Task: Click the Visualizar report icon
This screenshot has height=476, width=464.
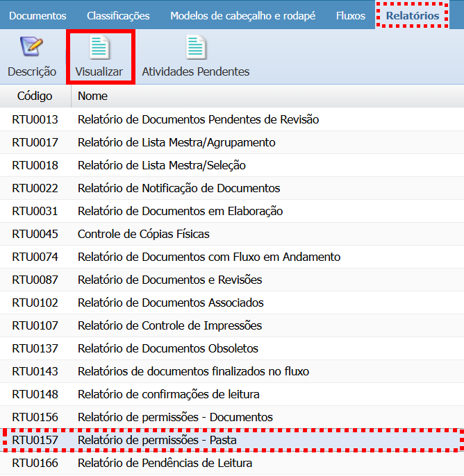Action: [x=99, y=49]
